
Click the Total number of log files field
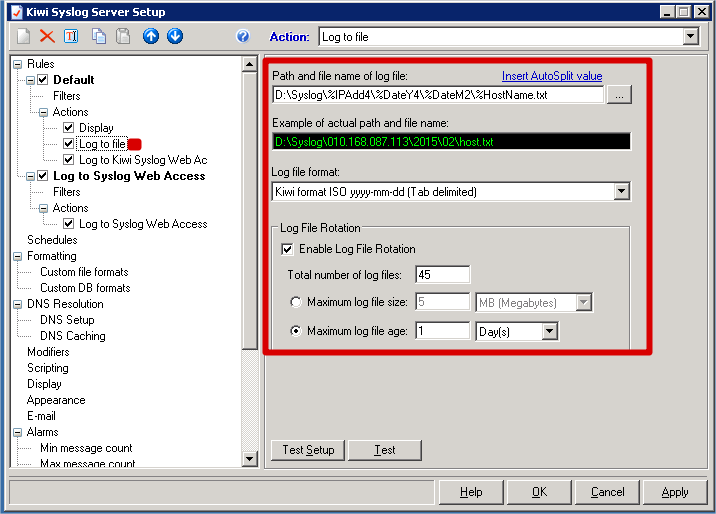tap(442, 275)
